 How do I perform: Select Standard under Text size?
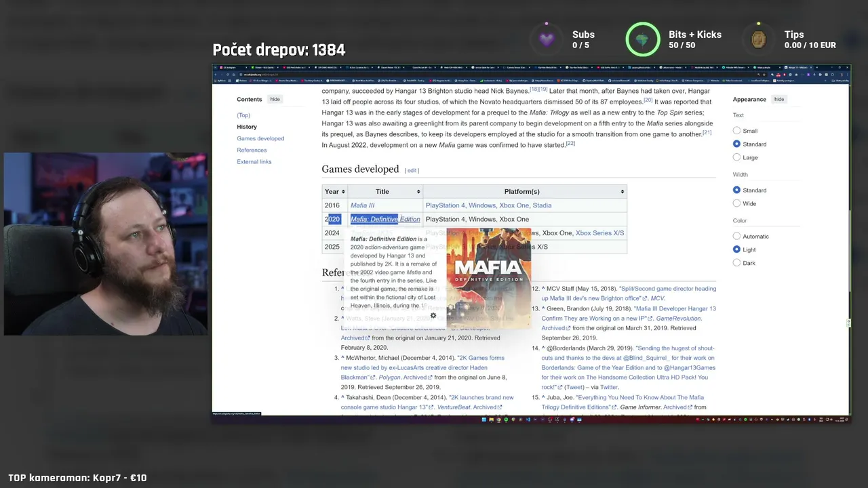click(736, 144)
